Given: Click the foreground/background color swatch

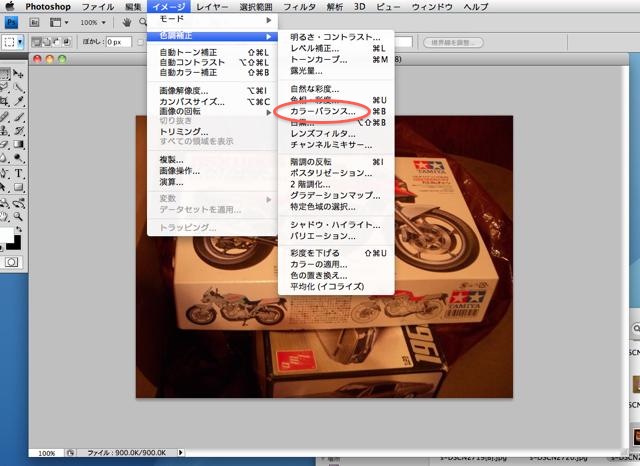Looking at the screenshot, I should pyautogui.click(x=10, y=236).
